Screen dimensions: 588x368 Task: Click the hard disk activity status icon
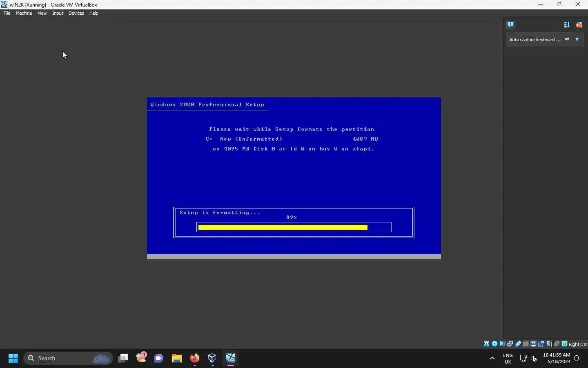pyautogui.click(x=486, y=344)
